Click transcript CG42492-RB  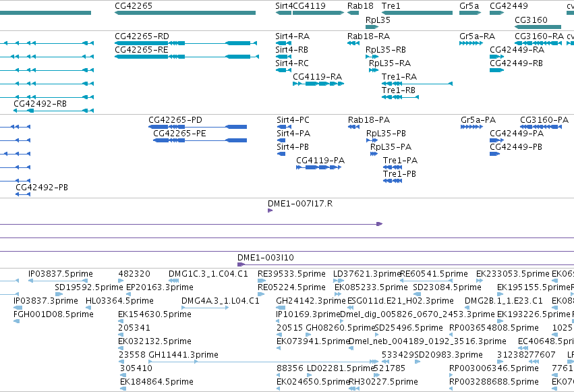tap(53, 111)
